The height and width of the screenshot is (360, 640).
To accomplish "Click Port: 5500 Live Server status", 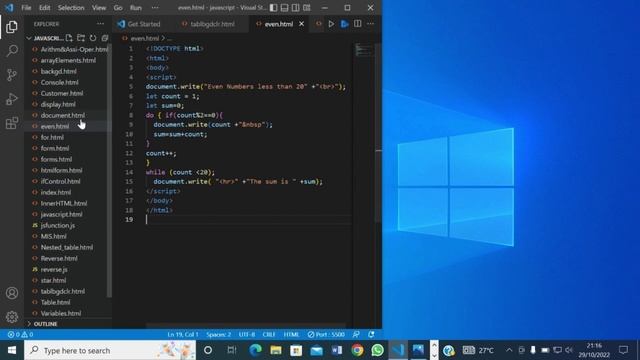I will [326, 334].
